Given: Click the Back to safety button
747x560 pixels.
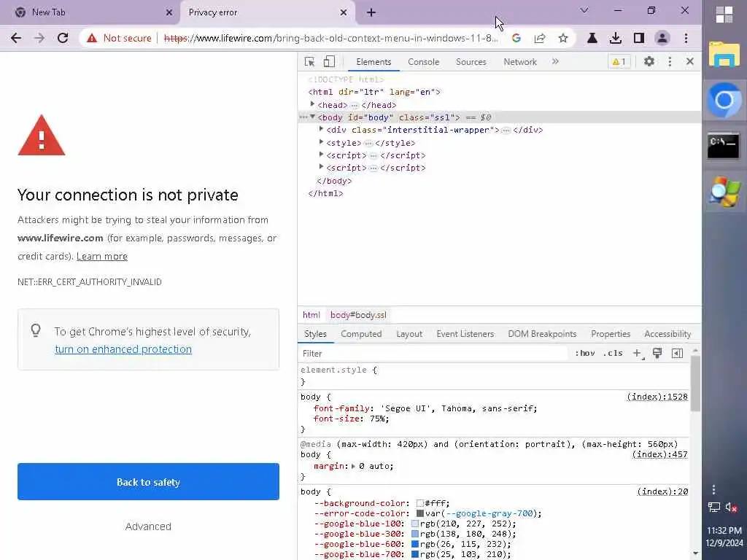Looking at the screenshot, I should pos(148,481).
